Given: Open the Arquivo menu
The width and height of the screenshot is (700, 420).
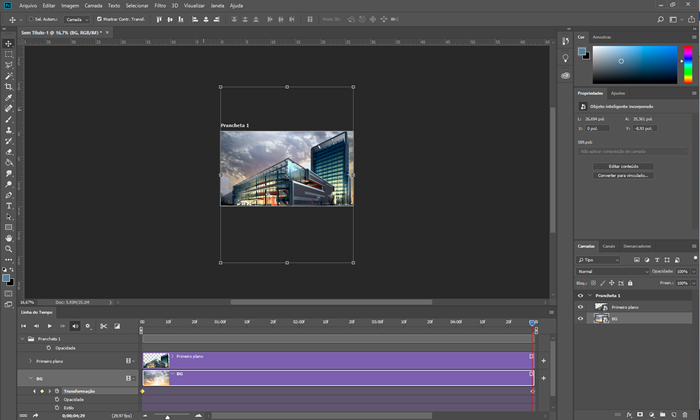Looking at the screenshot, I should pyautogui.click(x=28, y=5).
